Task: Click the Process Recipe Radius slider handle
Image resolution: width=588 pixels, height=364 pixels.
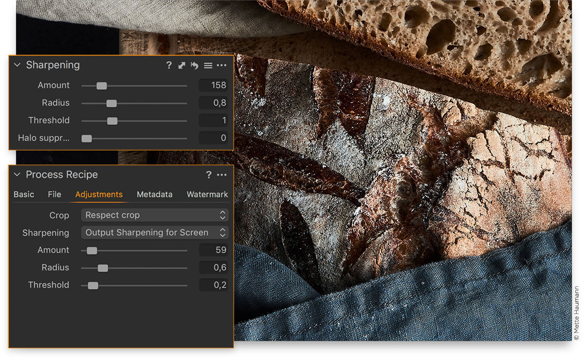Action: pos(103,268)
